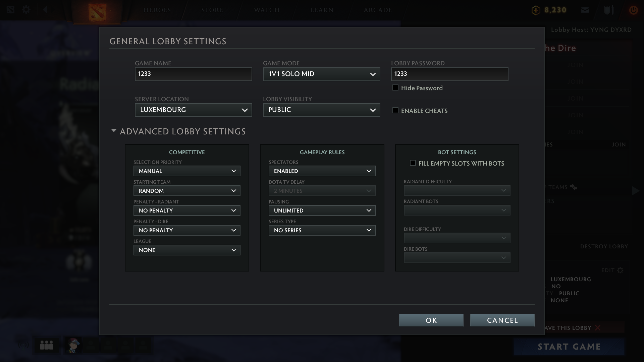Screen dimensions: 644x362
Task: Open the Pausing dropdown
Action: [322, 210]
